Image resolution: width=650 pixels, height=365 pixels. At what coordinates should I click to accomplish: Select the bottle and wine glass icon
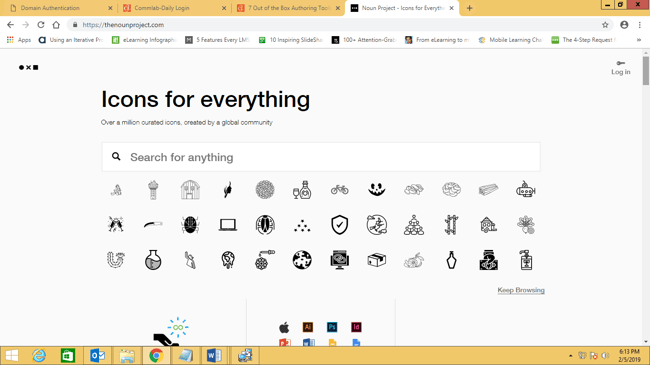tap(302, 190)
